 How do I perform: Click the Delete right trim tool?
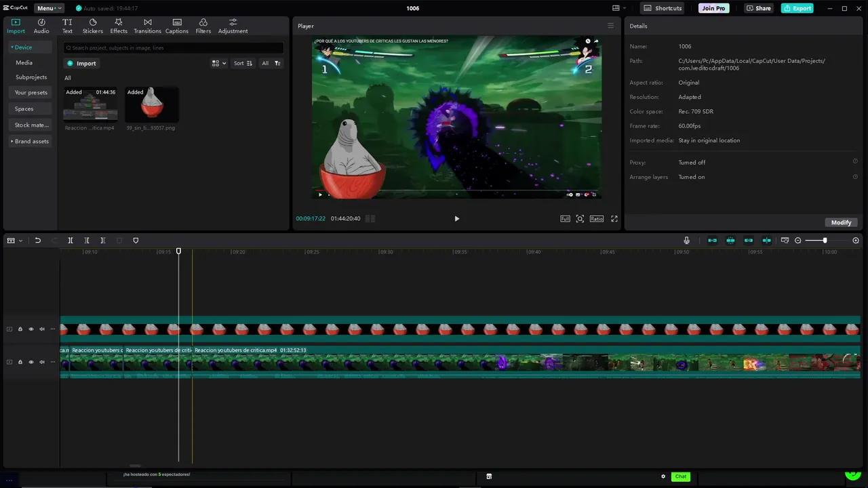(x=103, y=241)
